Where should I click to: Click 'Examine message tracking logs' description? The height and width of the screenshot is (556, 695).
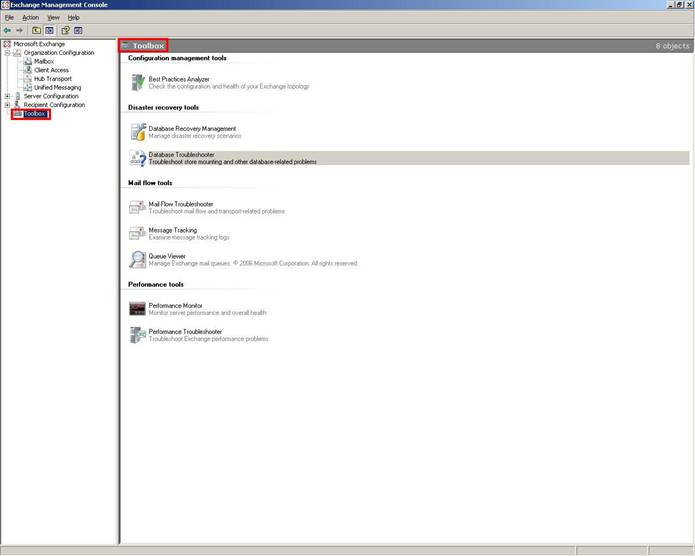189,237
